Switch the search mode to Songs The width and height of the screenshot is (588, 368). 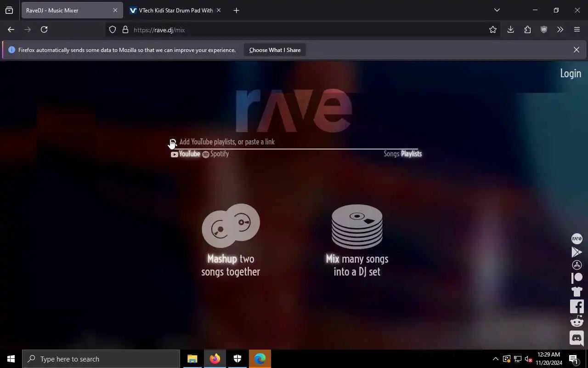(x=391, y=154)
